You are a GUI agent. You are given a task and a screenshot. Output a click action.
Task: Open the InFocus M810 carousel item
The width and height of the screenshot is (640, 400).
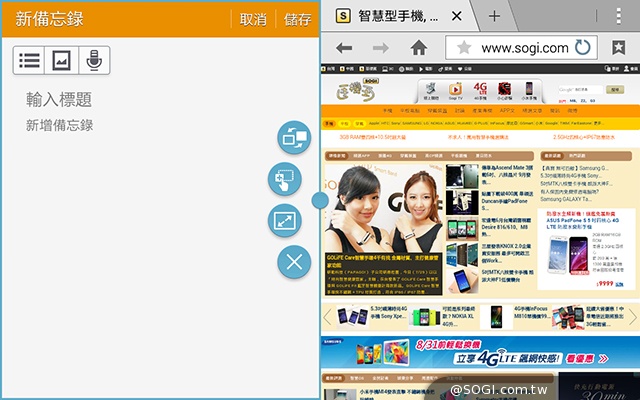tap(514, 316)
